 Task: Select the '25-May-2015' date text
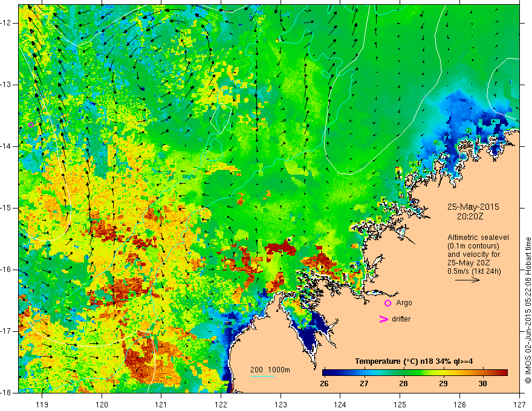point(473,207)
